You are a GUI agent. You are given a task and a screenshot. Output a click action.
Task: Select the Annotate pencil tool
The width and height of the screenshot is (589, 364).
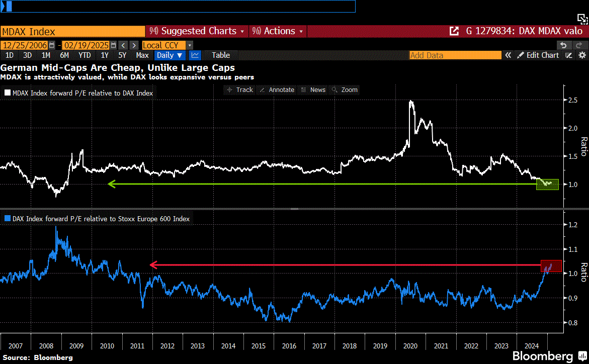coord(277,90)
